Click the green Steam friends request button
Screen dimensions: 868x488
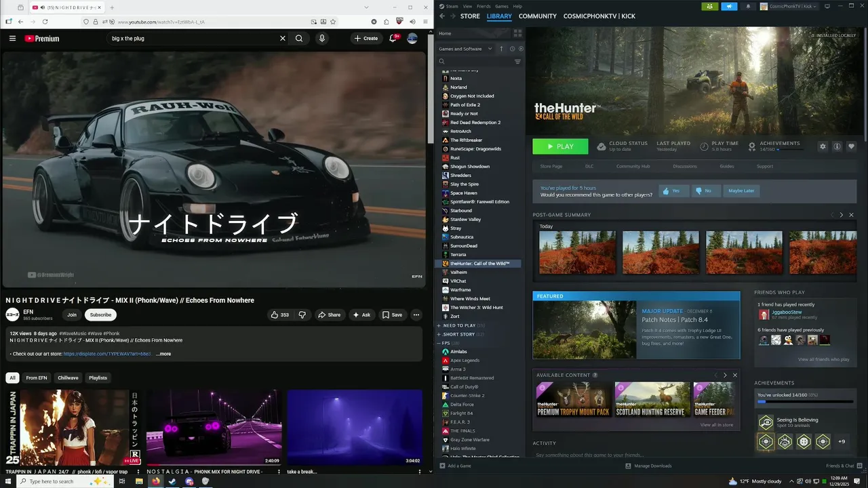709,6
